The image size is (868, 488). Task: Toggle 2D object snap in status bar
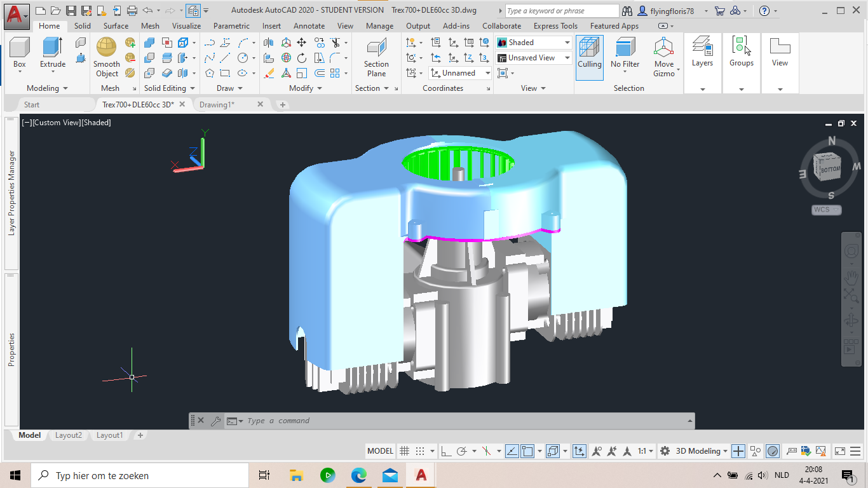[527, 451]
